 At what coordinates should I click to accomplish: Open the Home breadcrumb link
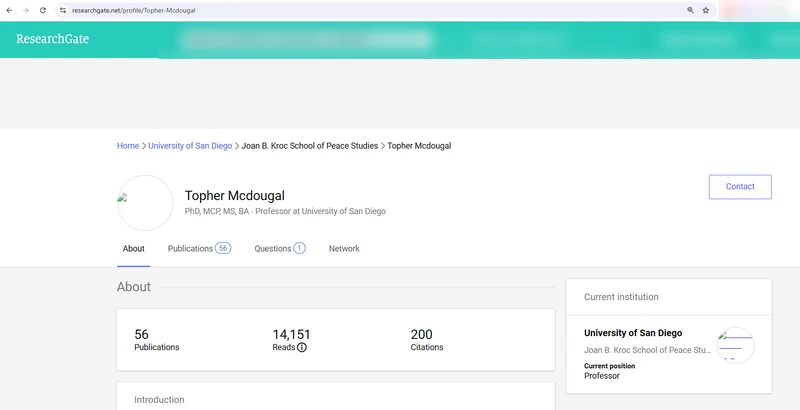pyautogui.click(x=128, y=146)
